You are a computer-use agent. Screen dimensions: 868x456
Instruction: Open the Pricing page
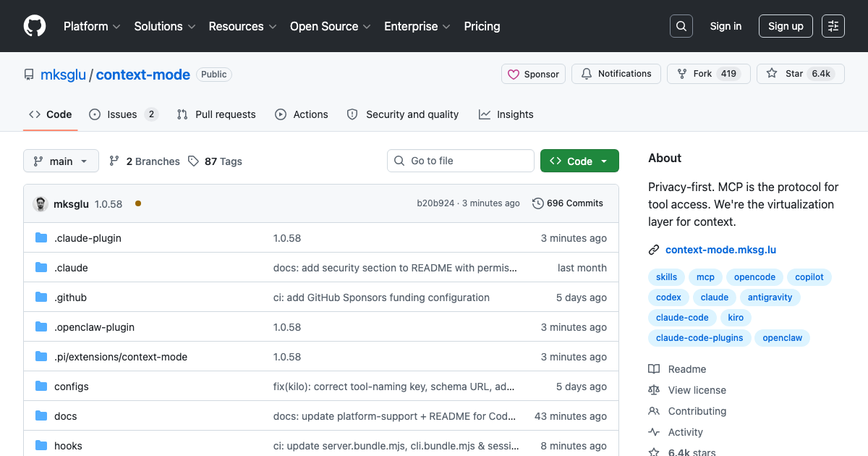tap(482, 26)
